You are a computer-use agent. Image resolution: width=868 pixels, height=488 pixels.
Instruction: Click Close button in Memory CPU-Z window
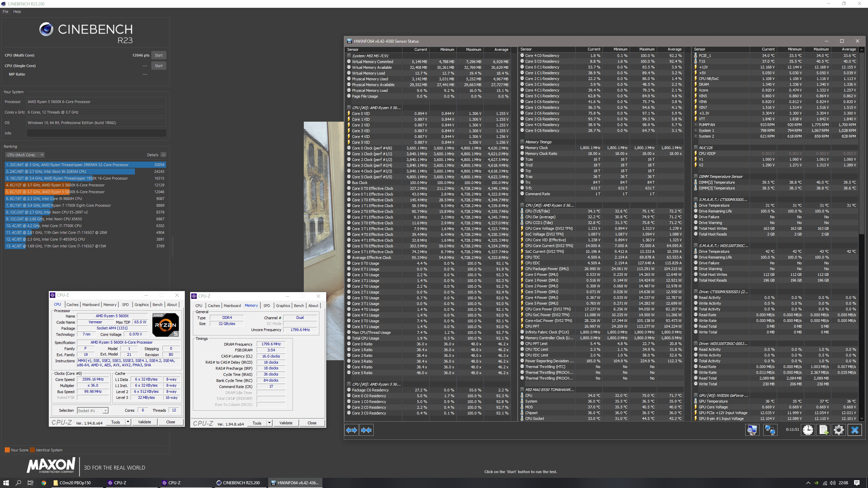(x=312, y=423)
